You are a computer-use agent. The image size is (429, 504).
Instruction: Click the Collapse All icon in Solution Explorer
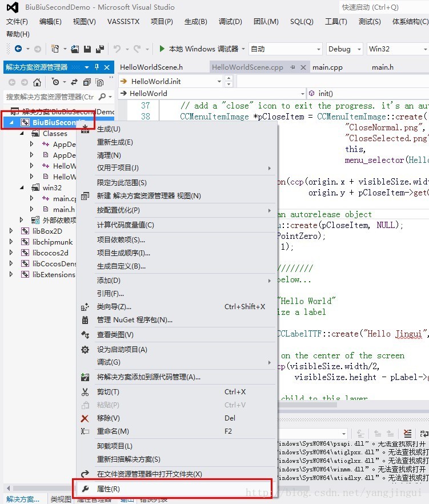point(87,82)
